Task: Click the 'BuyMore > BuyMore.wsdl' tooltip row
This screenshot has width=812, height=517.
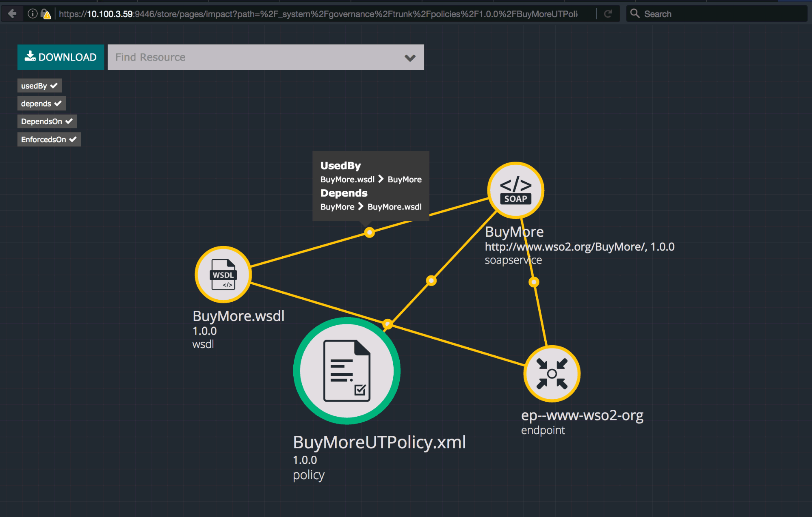Action: (371, 207)
